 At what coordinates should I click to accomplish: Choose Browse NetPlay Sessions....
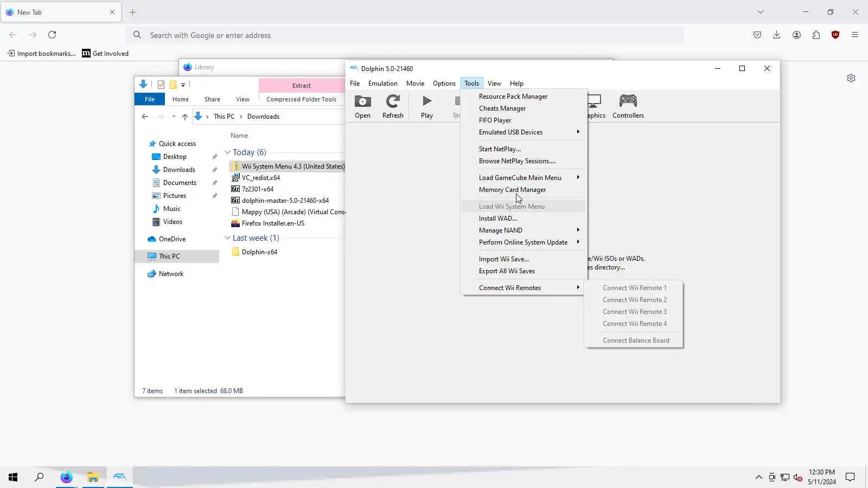[x=524, y=161]
